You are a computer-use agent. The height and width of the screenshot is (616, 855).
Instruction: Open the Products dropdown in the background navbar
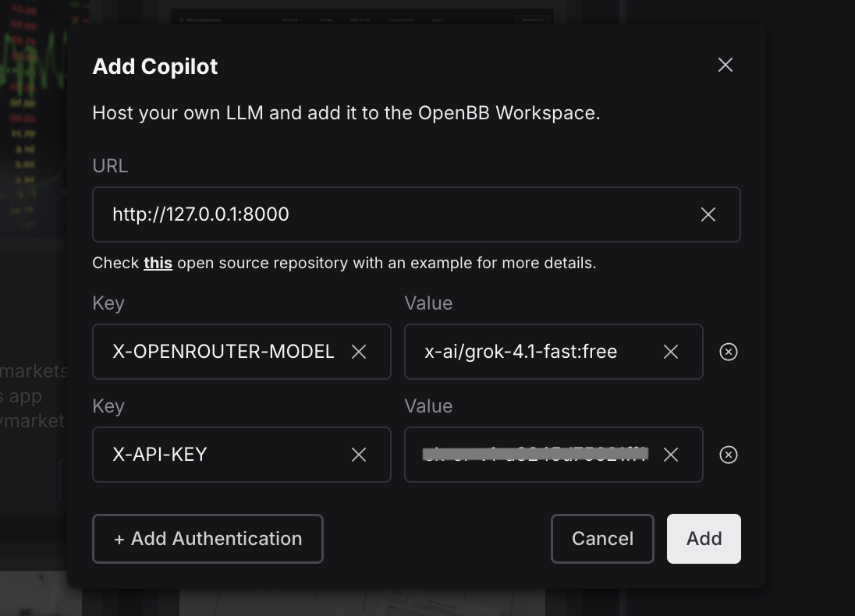[x=293, y=19]
